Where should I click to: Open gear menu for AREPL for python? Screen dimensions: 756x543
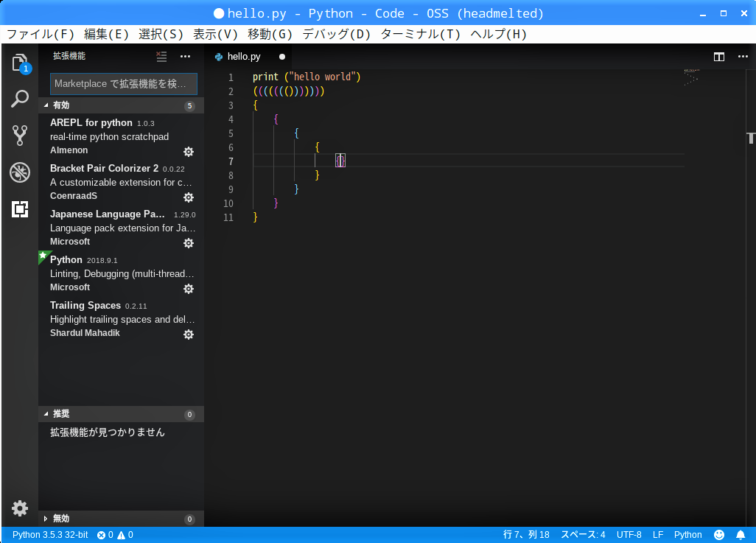pyautogui.click(x=189, y=152)
